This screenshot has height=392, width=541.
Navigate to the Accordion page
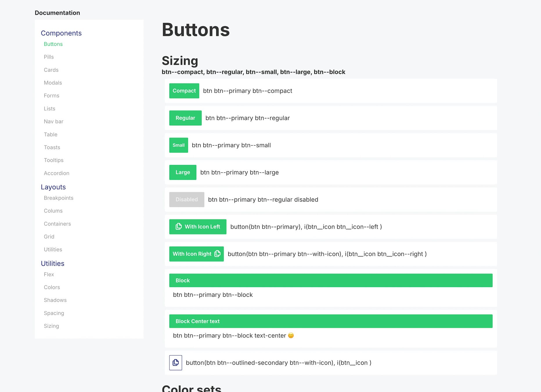[57, 173]
